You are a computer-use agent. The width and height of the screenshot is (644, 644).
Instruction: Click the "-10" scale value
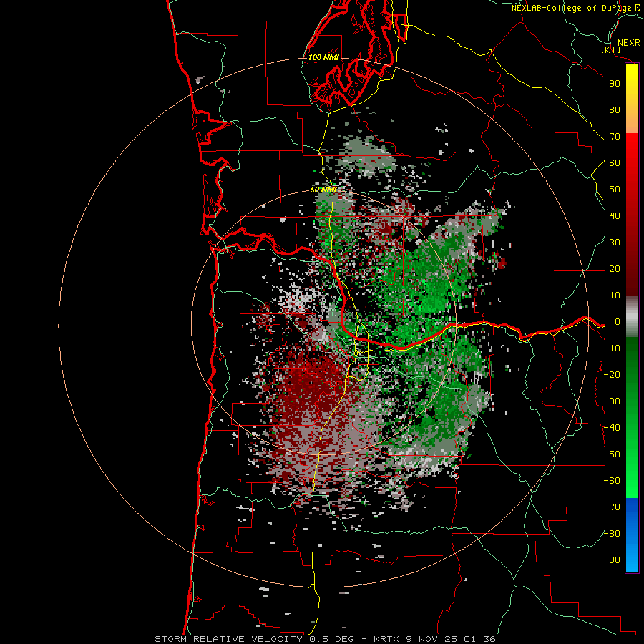(612, 348)
